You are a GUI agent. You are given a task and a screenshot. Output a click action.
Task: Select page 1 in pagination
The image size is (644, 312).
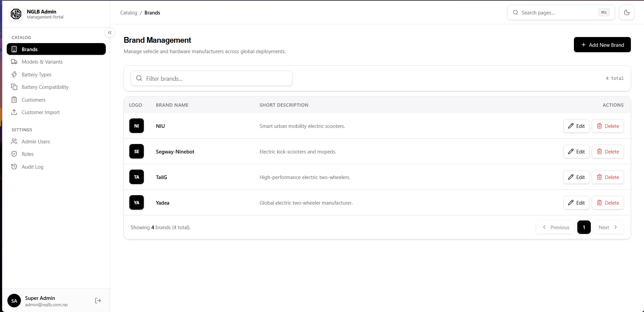pyautogui.click(x=584, y=227)
